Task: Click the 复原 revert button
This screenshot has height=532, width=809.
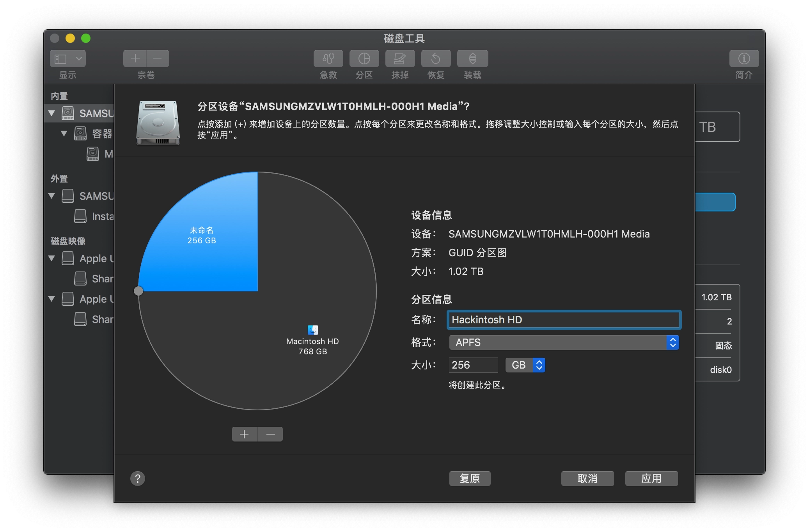Action: coord(470,478)
